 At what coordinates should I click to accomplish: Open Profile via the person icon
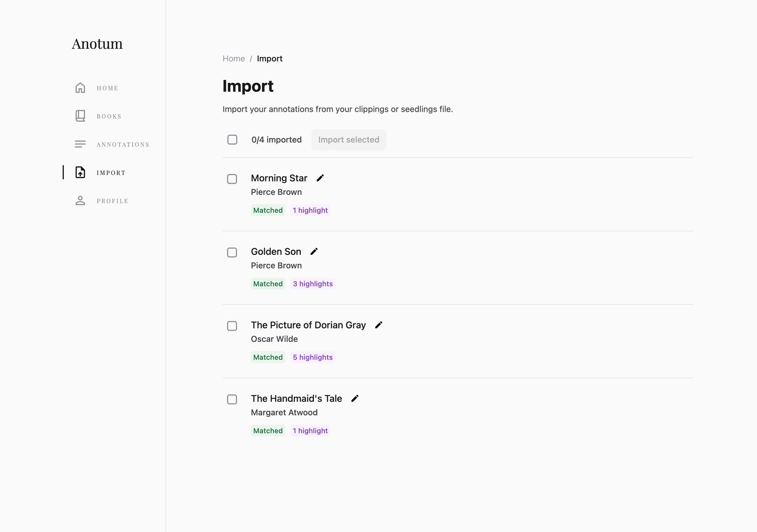[x=80, y=201]
